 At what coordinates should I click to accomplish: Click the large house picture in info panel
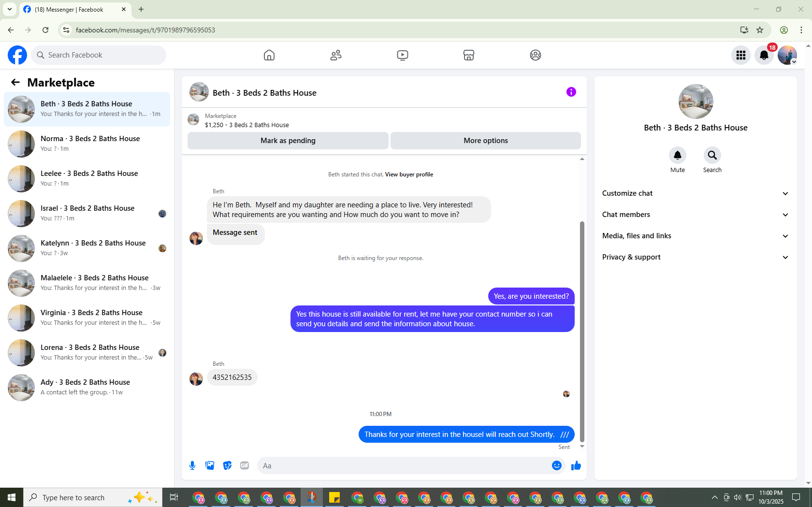tap(696, 101)
